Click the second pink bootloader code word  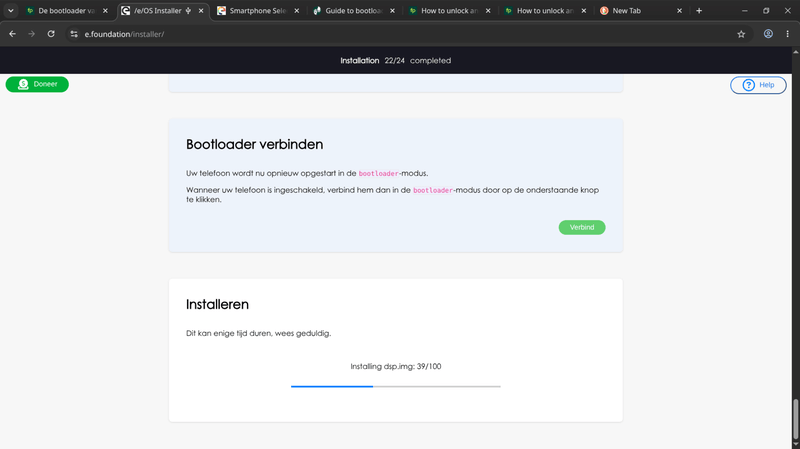pyautogui.click(x=433, y=190)
